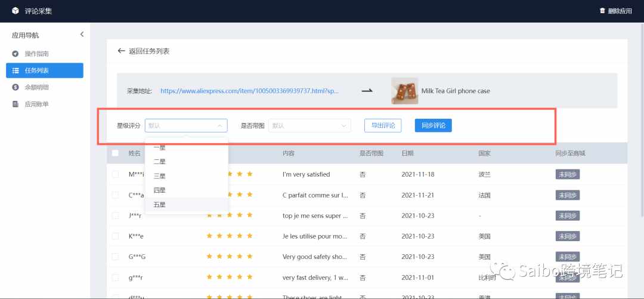Click the review "Je les utilise pour mo..."
The width and height of the screenshot is (644, 299).
(315, 236)
